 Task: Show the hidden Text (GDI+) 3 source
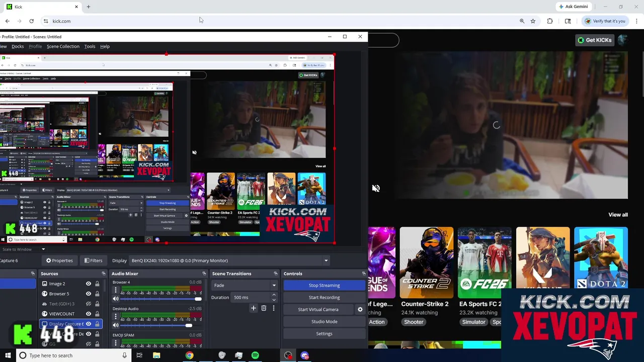point(89,304)
